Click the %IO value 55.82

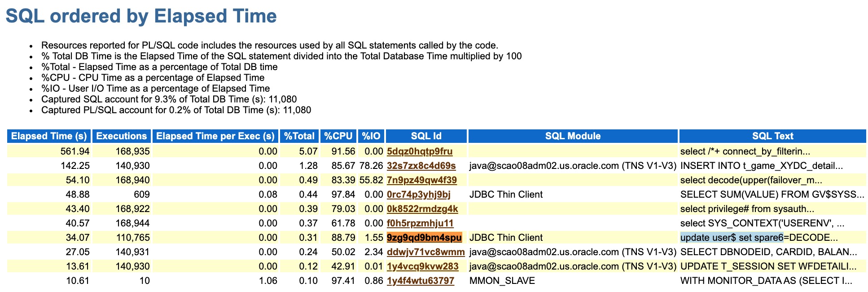[x=371, y=180]
